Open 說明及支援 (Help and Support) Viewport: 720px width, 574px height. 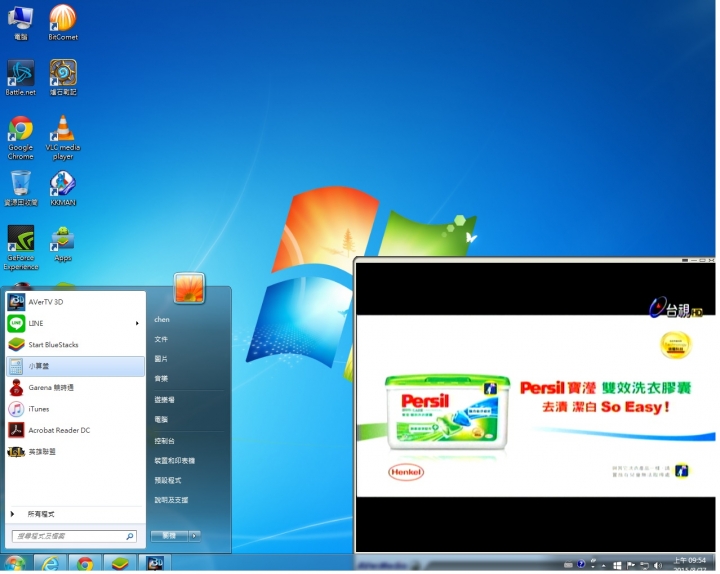click(171, 501)
